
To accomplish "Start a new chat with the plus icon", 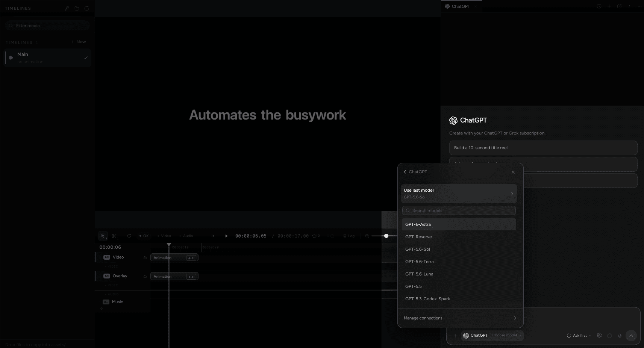I will pos(609,6).
